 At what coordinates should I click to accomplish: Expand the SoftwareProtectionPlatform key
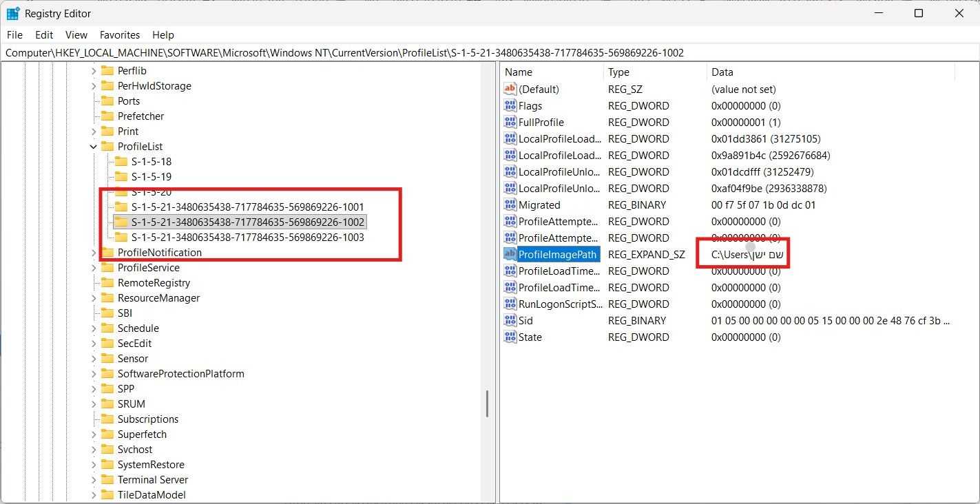tap(94, 374)
